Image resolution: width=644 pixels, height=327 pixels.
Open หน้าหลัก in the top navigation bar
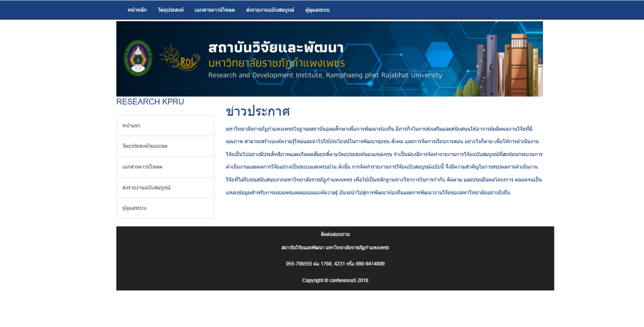pos(137,10)
